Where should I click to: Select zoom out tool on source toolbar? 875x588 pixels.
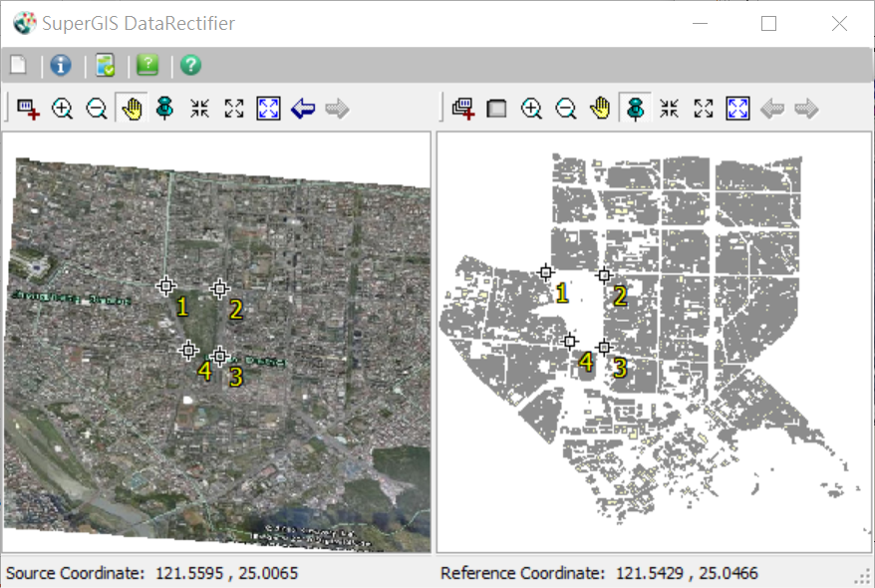tap(97, 109)
